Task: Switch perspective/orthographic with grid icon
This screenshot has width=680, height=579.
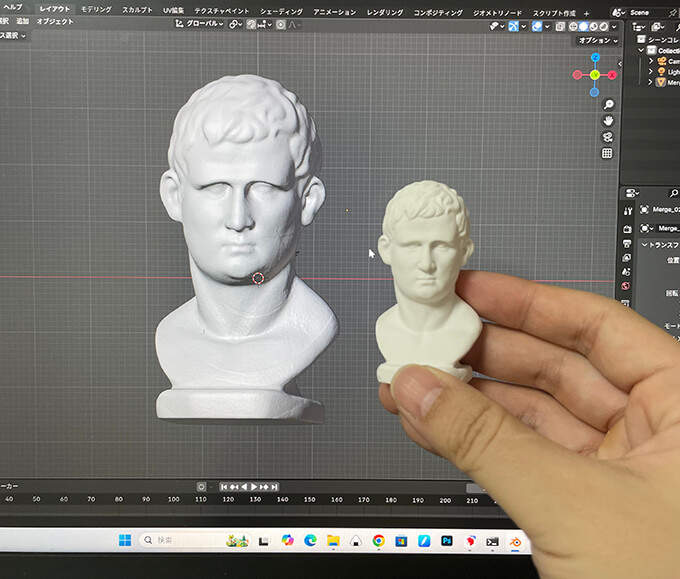Action: 607,153
